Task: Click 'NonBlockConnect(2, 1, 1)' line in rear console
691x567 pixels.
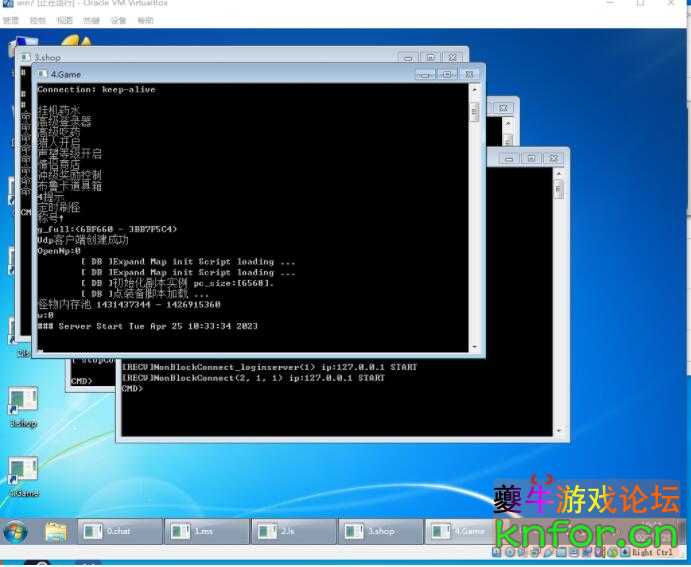Action: (253, 378)
